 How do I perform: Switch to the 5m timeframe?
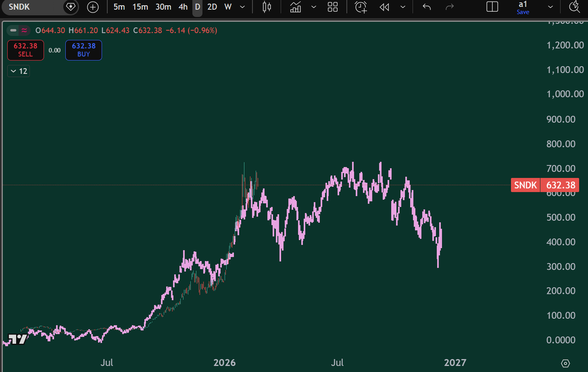point(119,7)
